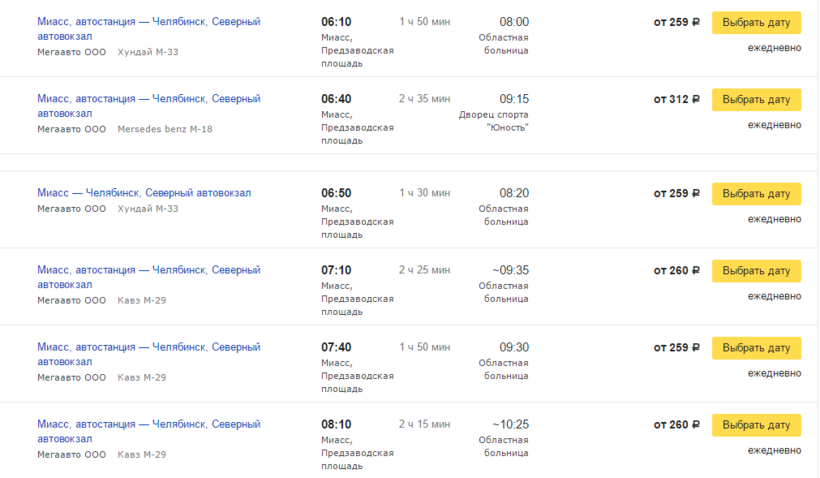Click the 09:30 arrival time
This screenshot has height=478, width=820.
click(x=514, y=347)
